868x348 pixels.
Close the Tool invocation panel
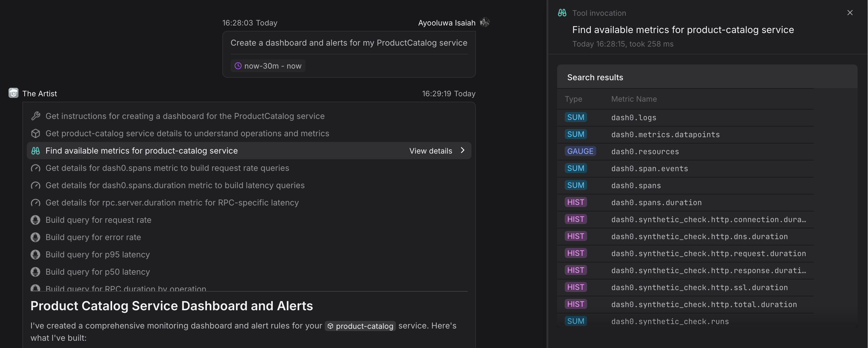coord(850,13)
